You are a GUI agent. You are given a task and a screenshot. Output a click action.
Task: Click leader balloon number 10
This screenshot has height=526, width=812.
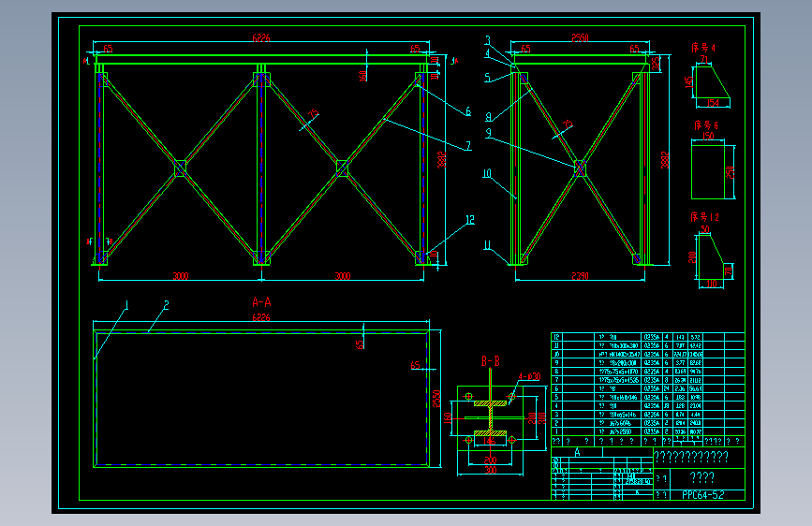[487, 173]
